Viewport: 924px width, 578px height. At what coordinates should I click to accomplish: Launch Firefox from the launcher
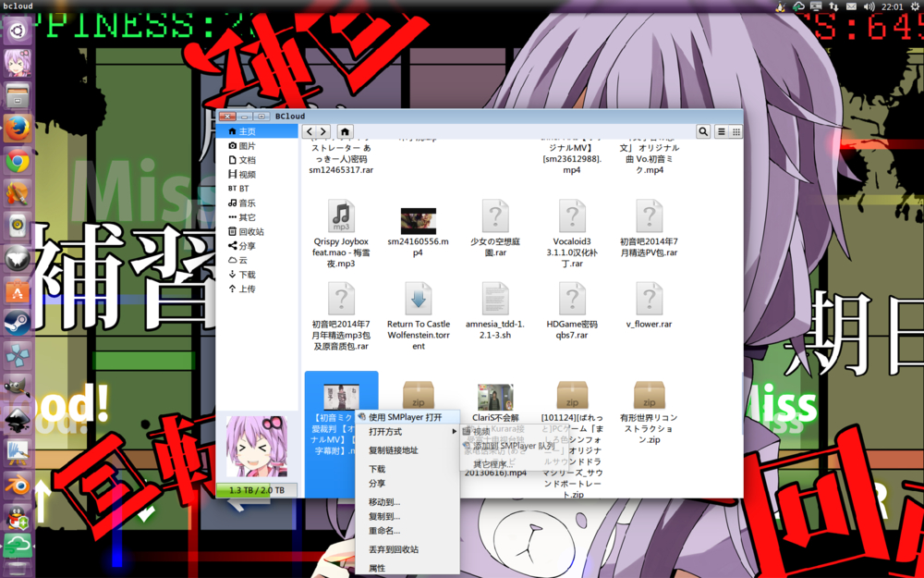(x=17, y=128)
